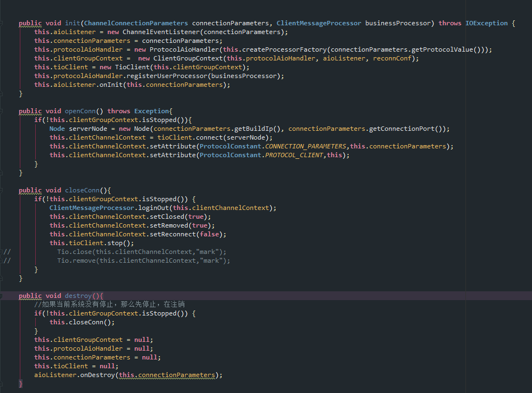The image size is (532, 393).
Task: Click commented Tio.remove line
Action: point(144,261)
